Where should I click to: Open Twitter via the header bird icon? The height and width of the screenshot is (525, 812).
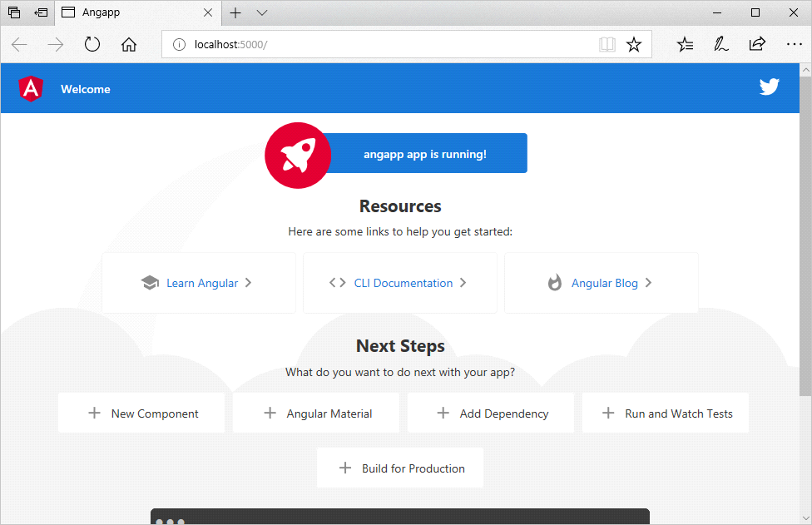(x=769, y=86)
